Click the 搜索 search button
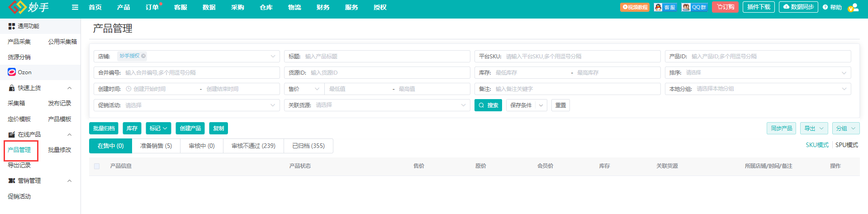The height and width of the screenshot is (214, 868). pyautogui.click(x=488, y=105)
